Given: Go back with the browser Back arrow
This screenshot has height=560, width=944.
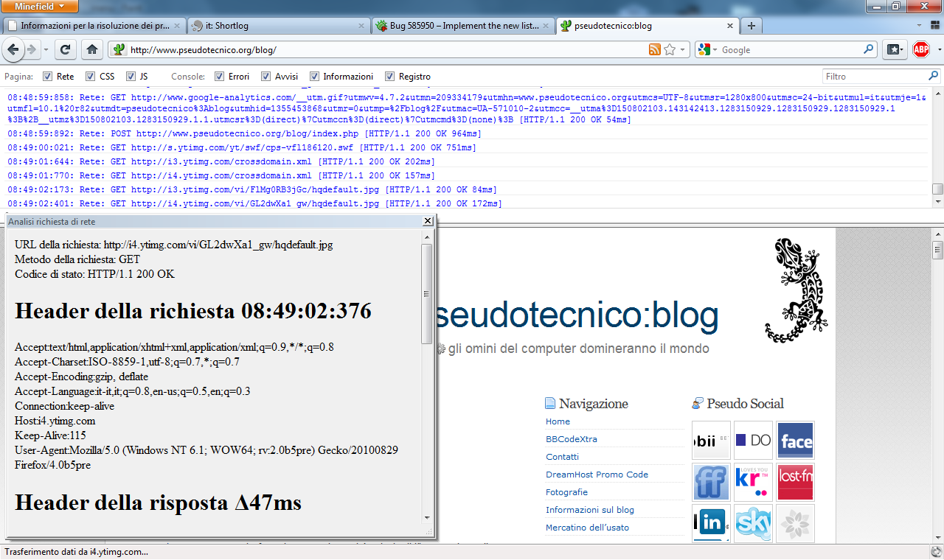Looking at the screenshot, I should [13, 49].
